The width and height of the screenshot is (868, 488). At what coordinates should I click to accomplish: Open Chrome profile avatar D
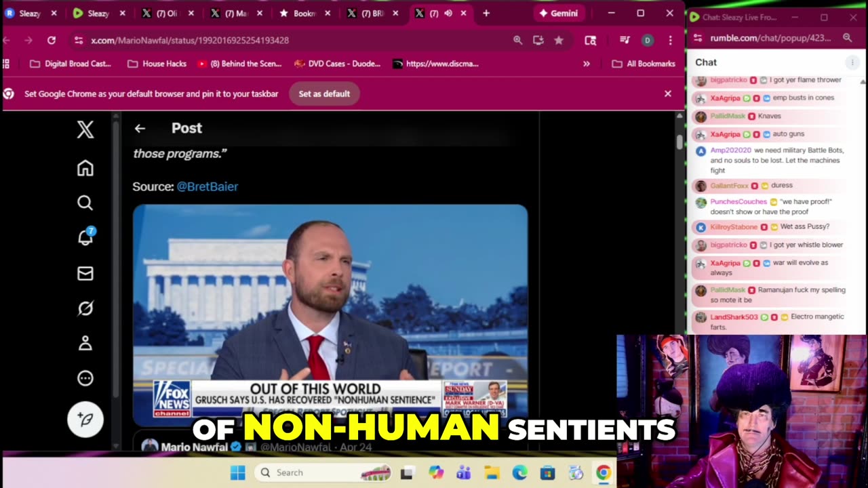pyautogui.click(x=648, y=40)
